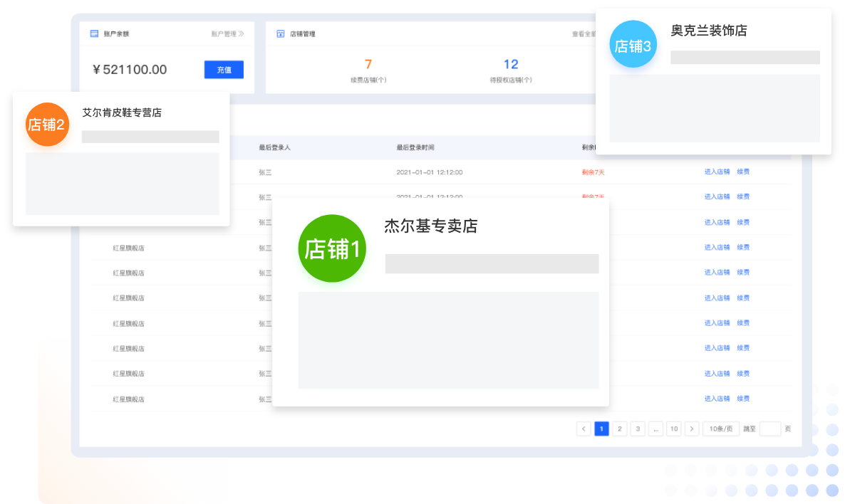Click 进入店铺 link in last row
This screenshot has width=845, height=504.
click(717, 399)
